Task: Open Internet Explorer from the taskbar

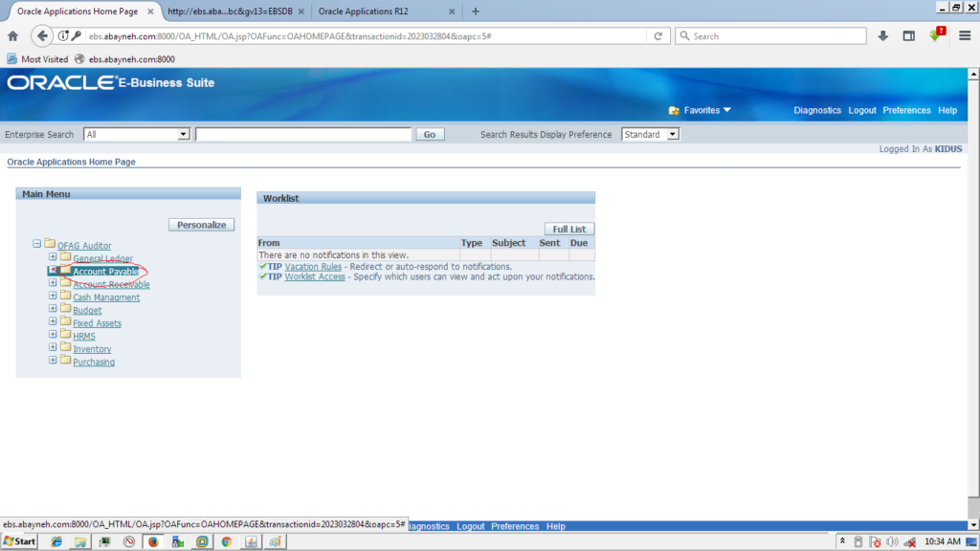Action: 56,541
